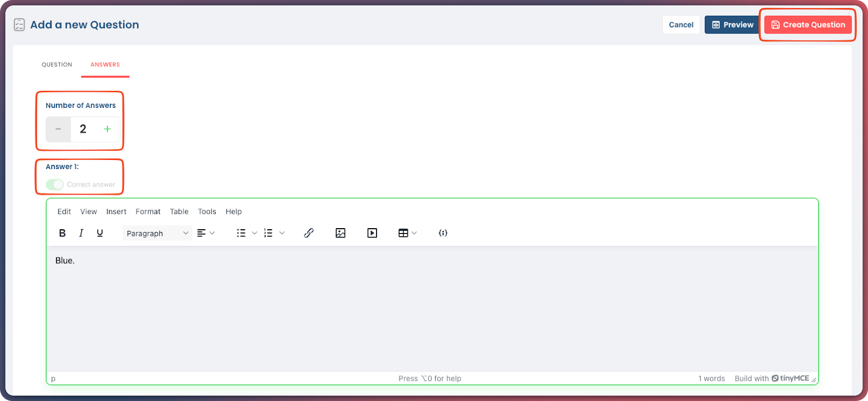Image resolution: width=868 pixels, height=401 pixels.
Task: Click the numbered list icon
Action: point(269,233)
